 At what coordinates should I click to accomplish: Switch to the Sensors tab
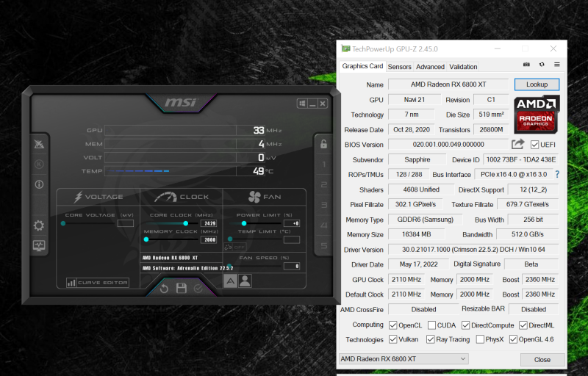pyautogui.click(x=399, y=67)
